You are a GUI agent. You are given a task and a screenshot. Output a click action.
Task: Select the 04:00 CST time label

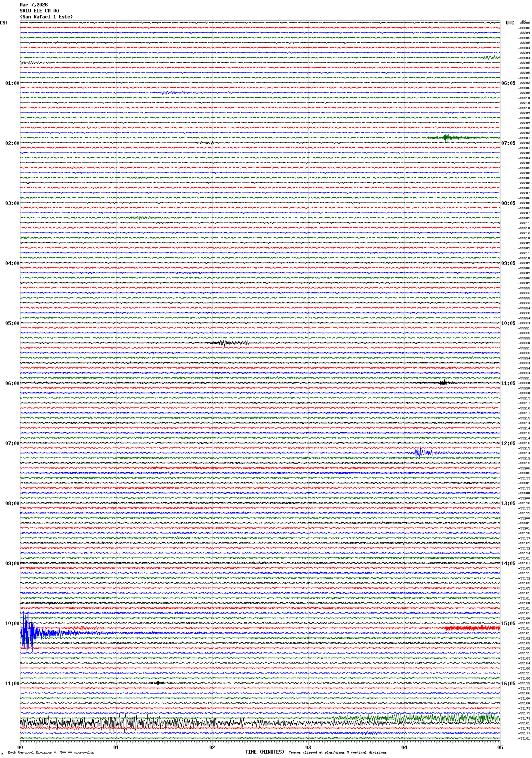(12, 263)
